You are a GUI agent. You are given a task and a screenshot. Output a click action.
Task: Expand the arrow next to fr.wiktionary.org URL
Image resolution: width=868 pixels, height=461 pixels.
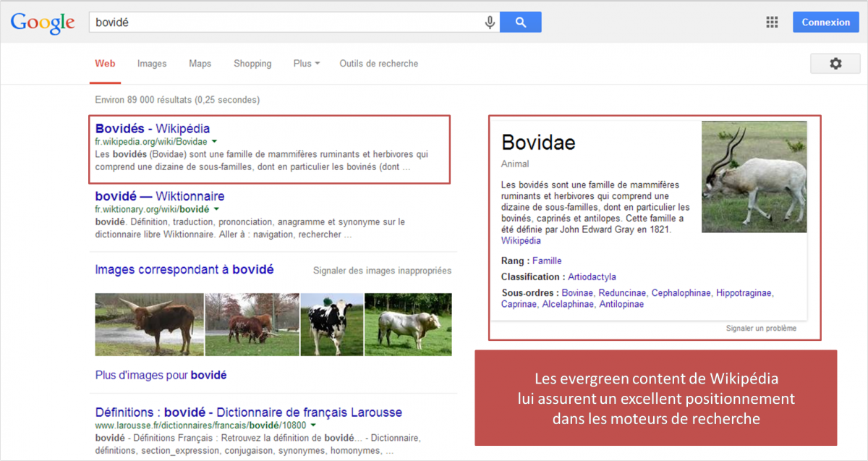click(216, 209)
